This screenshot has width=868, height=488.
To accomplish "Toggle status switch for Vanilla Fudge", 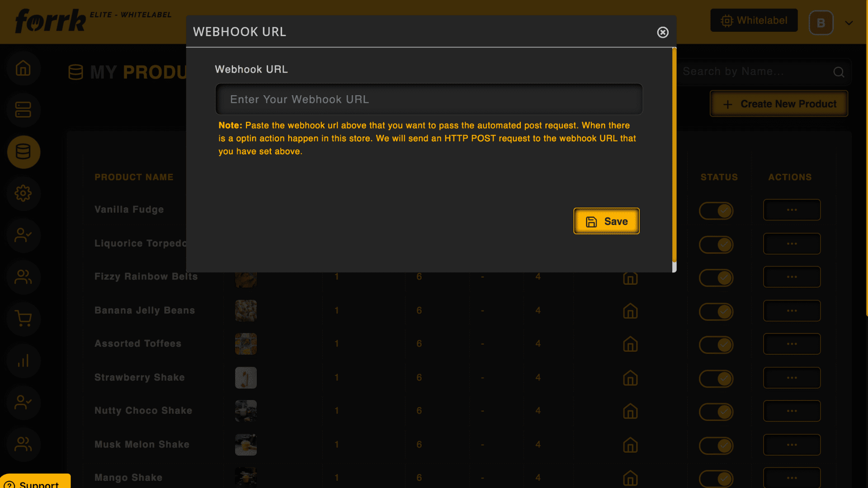I will (716, 211).
